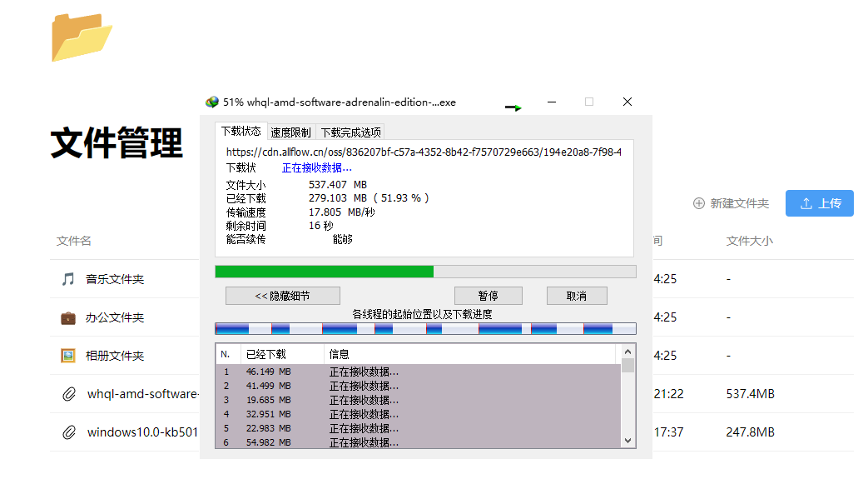Screen dimensions: 868x479
Task: Click the 537.407 MB file size value
Action: (x=338, y=185)
